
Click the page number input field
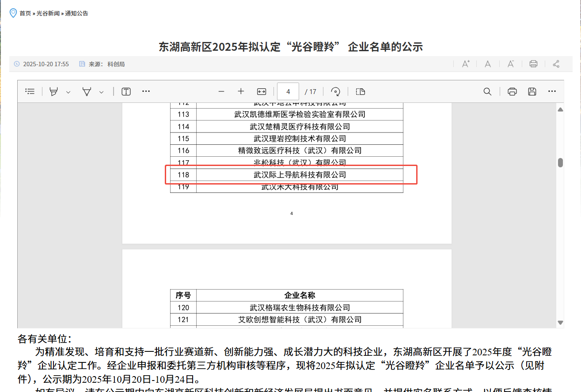pos(288,91)
